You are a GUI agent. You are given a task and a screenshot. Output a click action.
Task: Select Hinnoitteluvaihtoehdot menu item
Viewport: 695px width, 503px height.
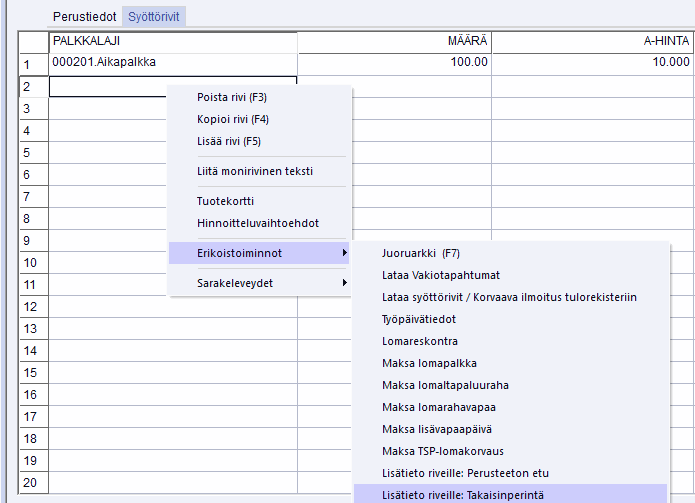click(x=258, y=223)
